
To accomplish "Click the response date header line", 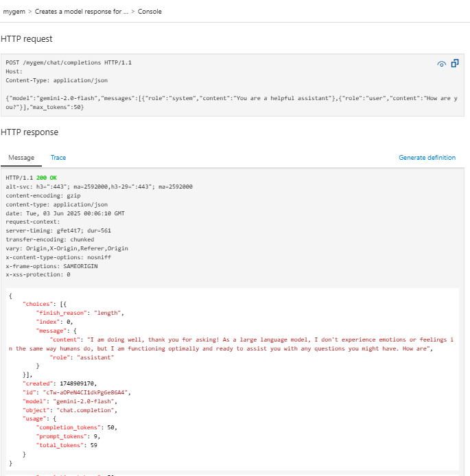I will (x=65, y=213).
